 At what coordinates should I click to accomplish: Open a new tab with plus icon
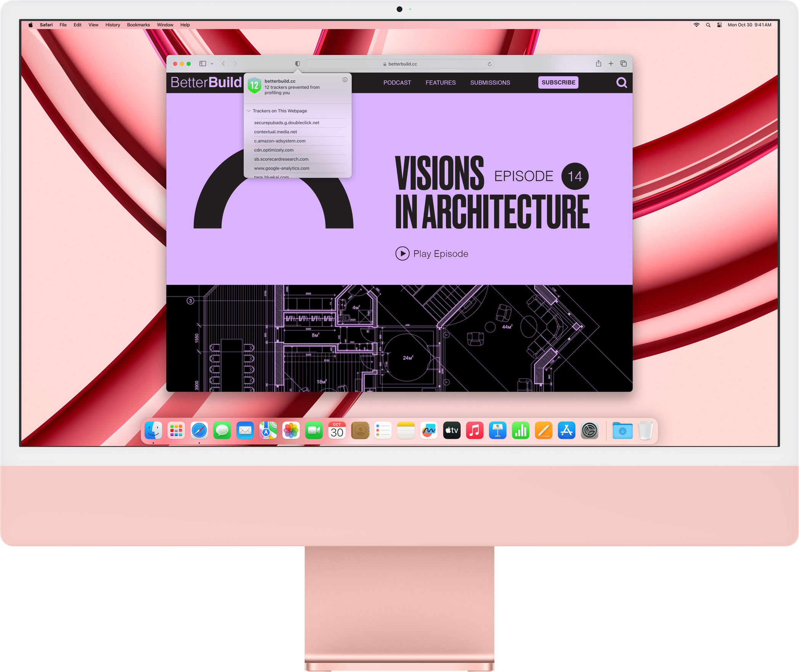click(x=611, y=64)
